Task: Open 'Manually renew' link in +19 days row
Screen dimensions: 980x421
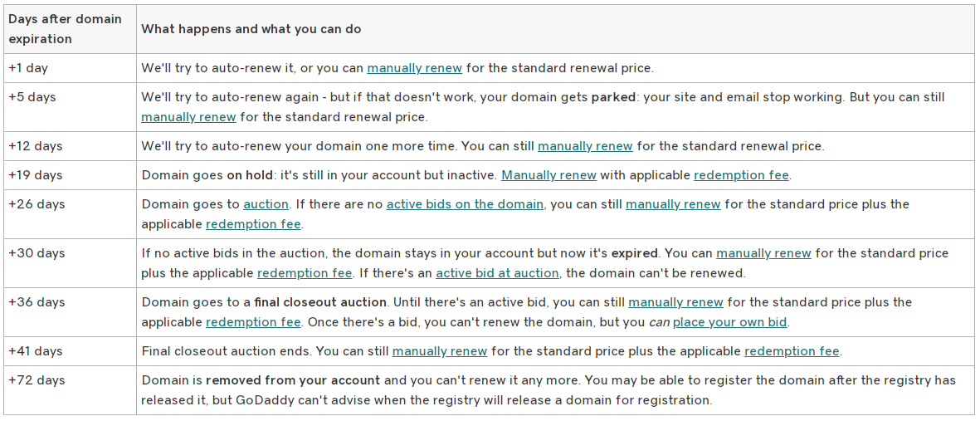Action: pos(549,176)
